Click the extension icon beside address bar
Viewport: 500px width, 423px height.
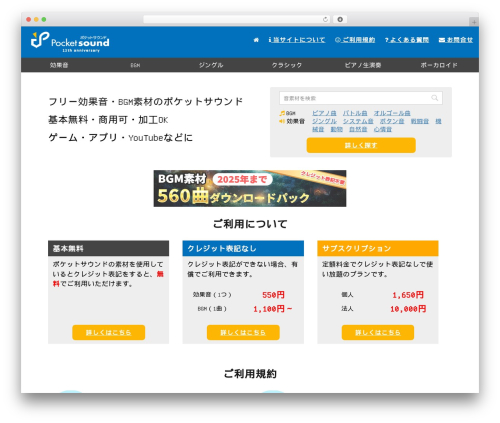point(340,20)
